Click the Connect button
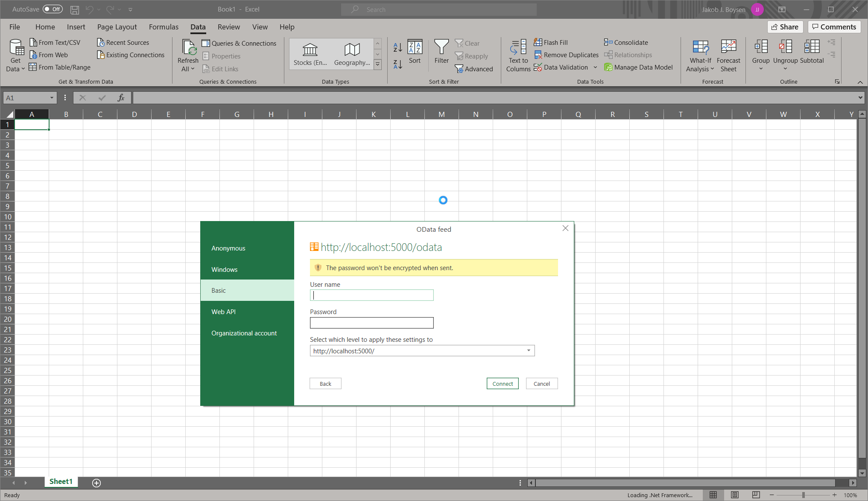868x501 pixels. [503, 384]
